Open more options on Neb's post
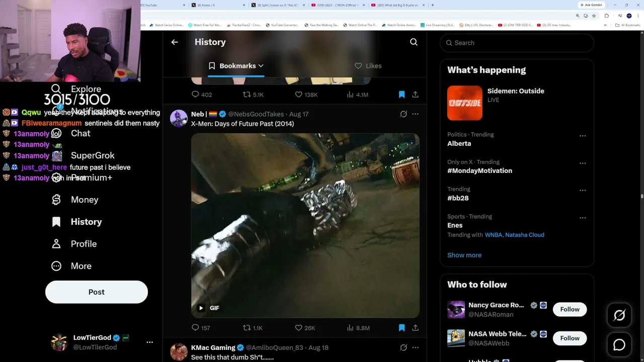644x362 pixels. 415,114
